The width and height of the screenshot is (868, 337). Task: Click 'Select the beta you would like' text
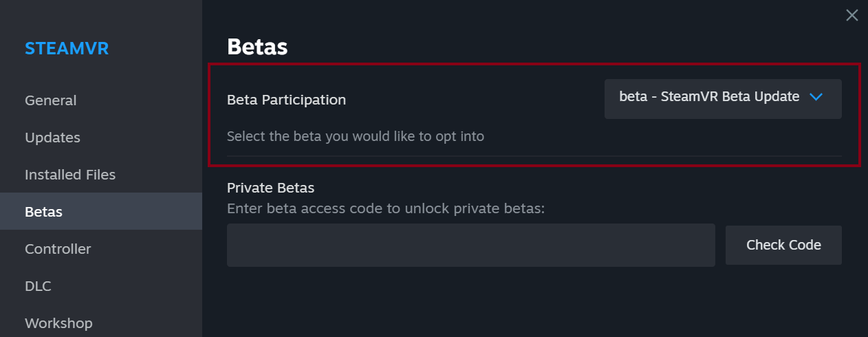[355, 136]
